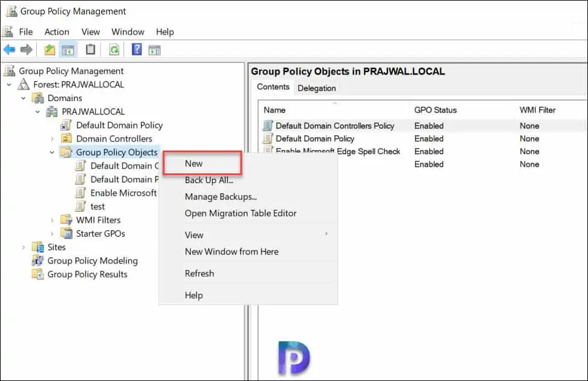Collapse the Forest PRAJWAL.LOCAL node

[x=9, y=85]
